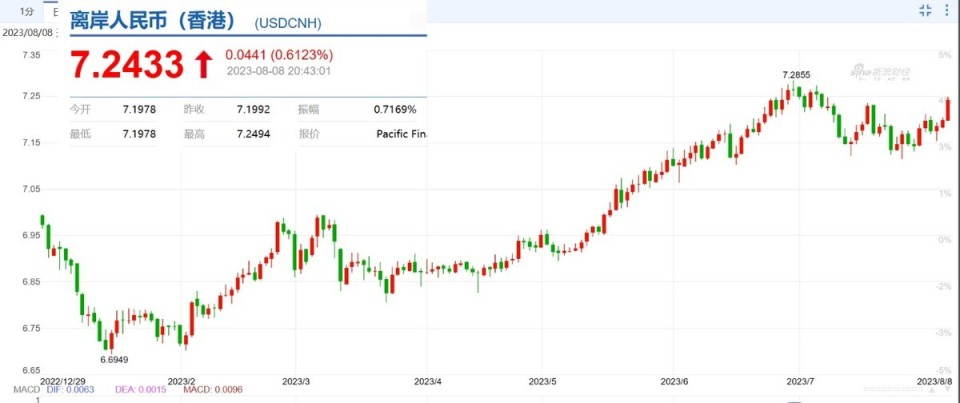Switch to the 1分 chart tab
Image resolution: width=960 pixels, height=403 pixels.
[26, 11]
